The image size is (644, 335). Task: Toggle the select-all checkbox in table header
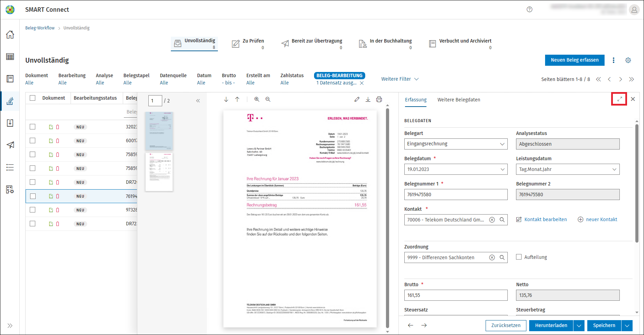point(33,98)
